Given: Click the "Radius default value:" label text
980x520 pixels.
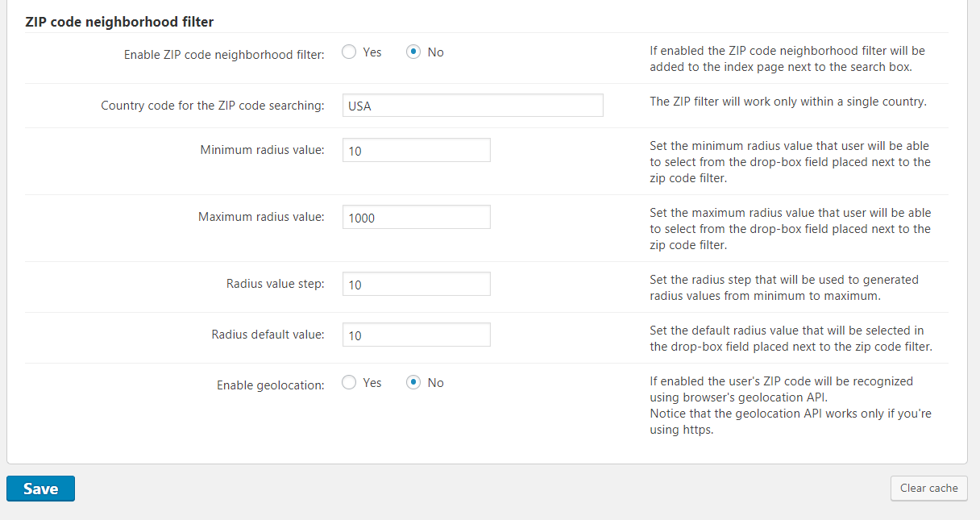Looking at the screenshot, I should (268, 335).
